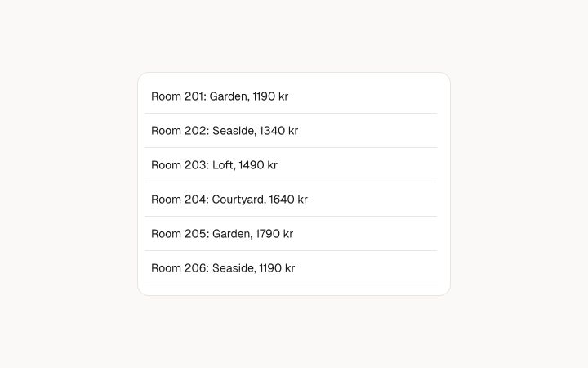Pick the Room 205 Garden entry
Screen dimensions: 588x368
291,234
